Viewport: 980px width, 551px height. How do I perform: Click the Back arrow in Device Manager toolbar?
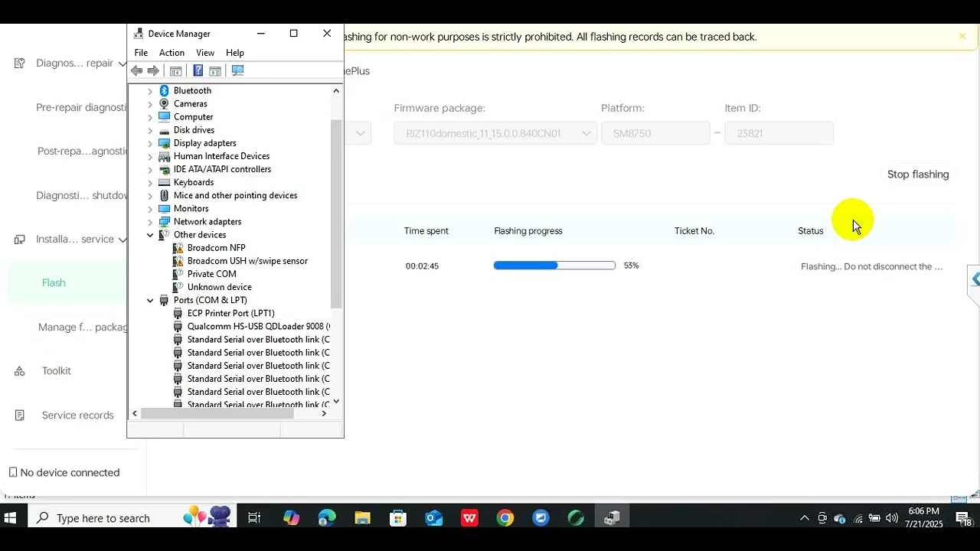[x=137, y=70]
